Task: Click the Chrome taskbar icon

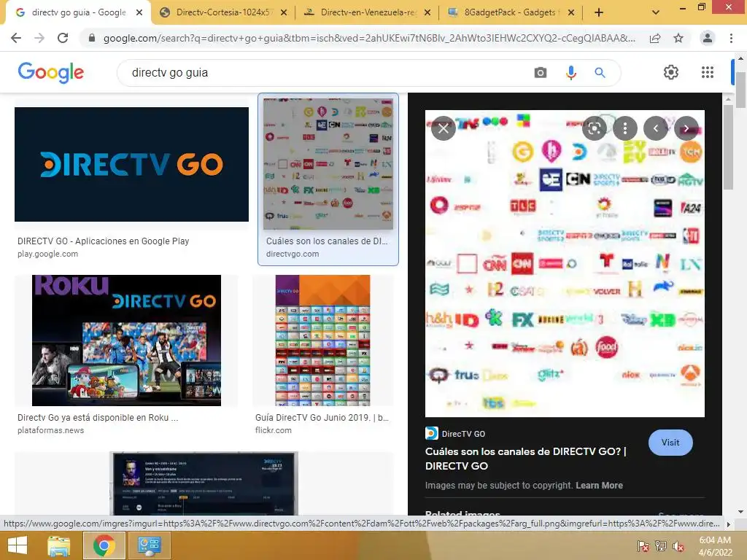Action: tap(104, 545)
